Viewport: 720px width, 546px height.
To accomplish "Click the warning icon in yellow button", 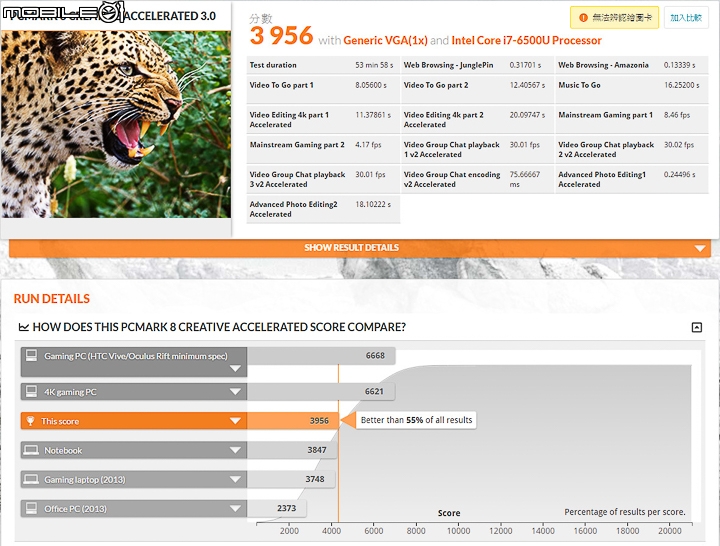I will 583,18.
